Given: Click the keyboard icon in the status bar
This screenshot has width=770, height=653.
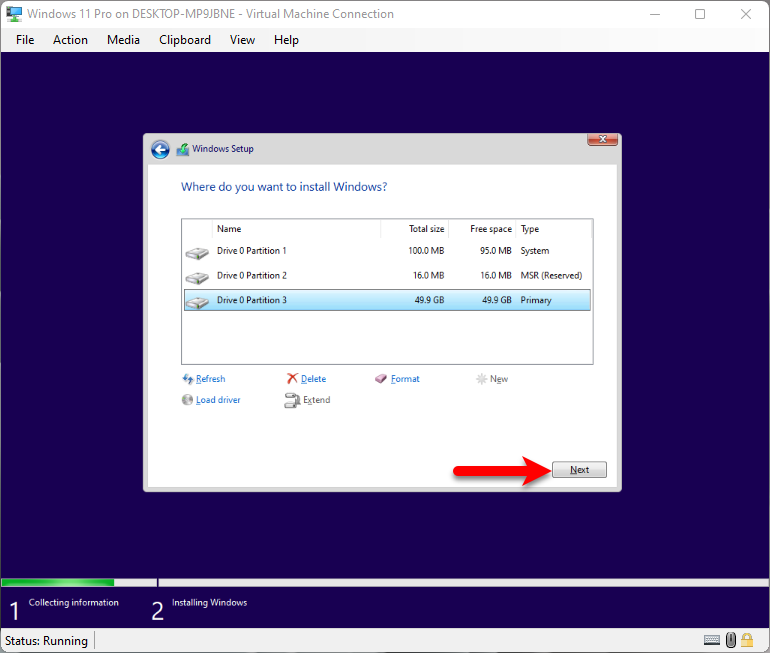Looking at the screenshot, I should (x=712, y=640).
